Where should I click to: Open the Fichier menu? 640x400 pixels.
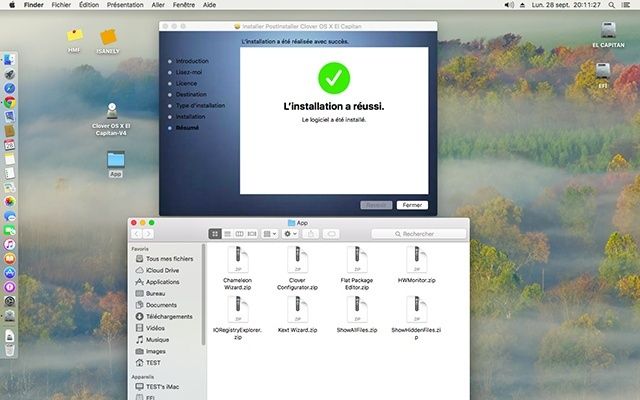click(x=61, y=5)
